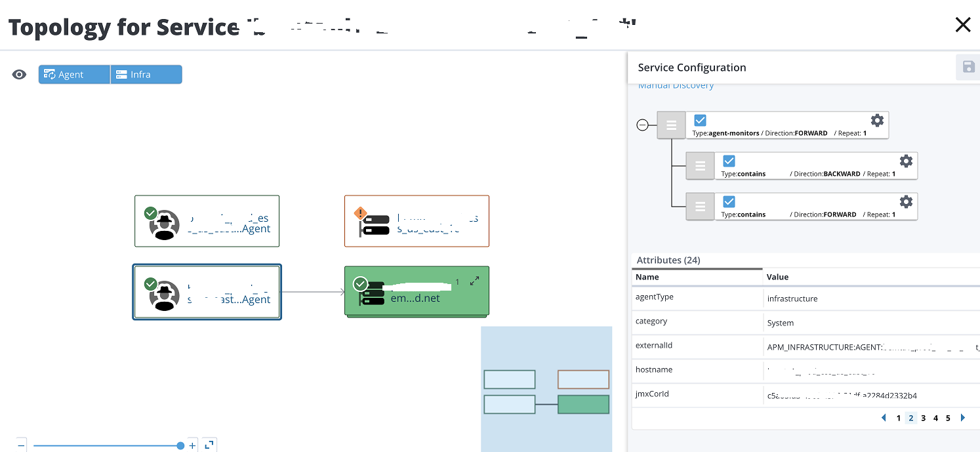This screenshot has width=980, height=452.
Task: Select the Infra filter button
Action: point(146,75)
